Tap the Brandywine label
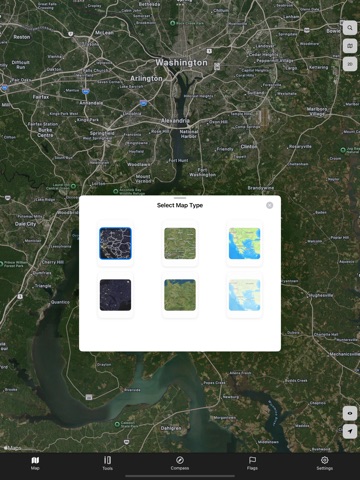 [x=261, y=188]
